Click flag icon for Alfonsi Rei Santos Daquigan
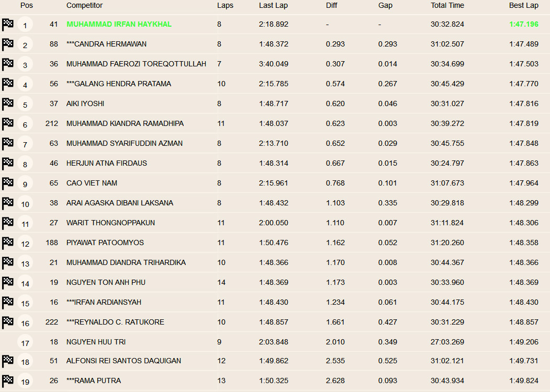The width and height of the screenshot is (550, 392). 8,361
